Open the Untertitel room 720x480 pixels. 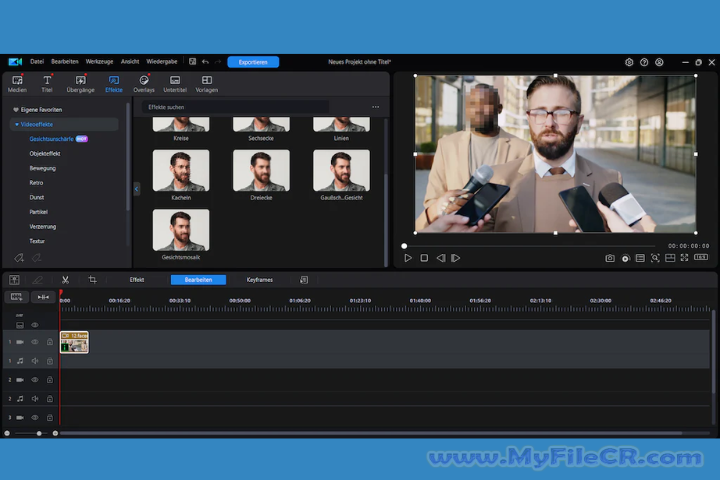click(175, 84)
